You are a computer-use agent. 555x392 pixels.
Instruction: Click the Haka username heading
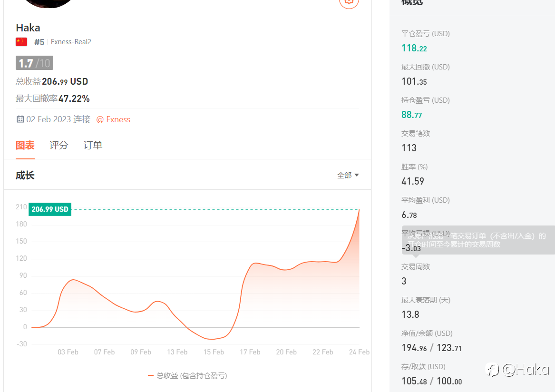(28, 28)
